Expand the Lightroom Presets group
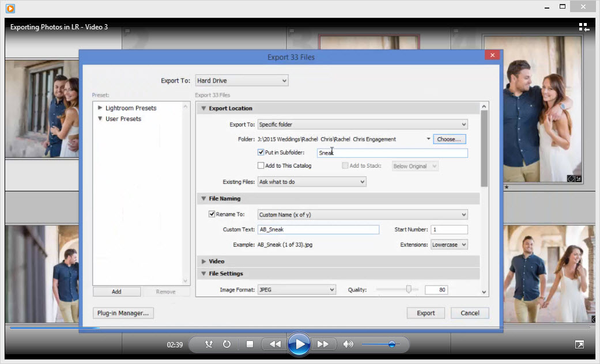This screenshot has height=364, width=600. pyautogui.click(x=100, y=108)
